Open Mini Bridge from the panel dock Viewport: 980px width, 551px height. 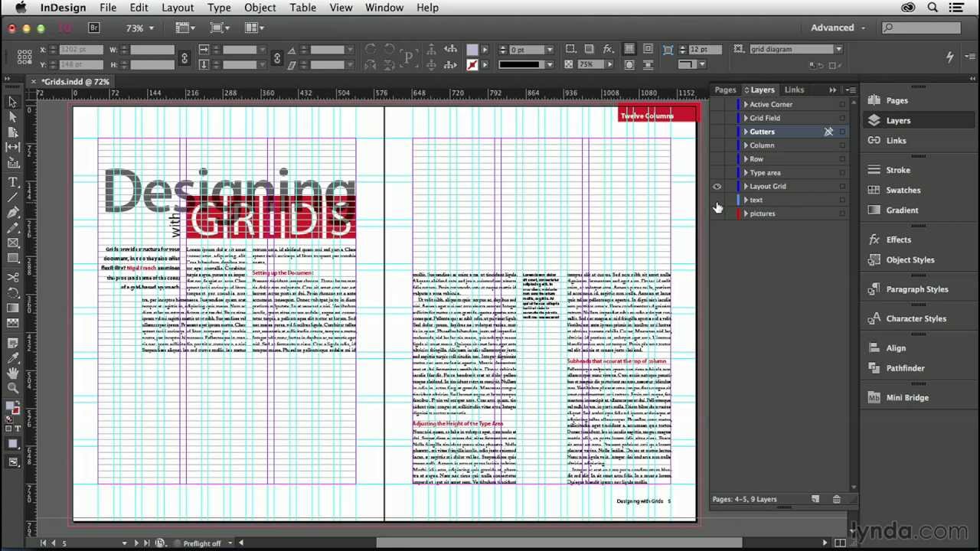tap(907, 397)
